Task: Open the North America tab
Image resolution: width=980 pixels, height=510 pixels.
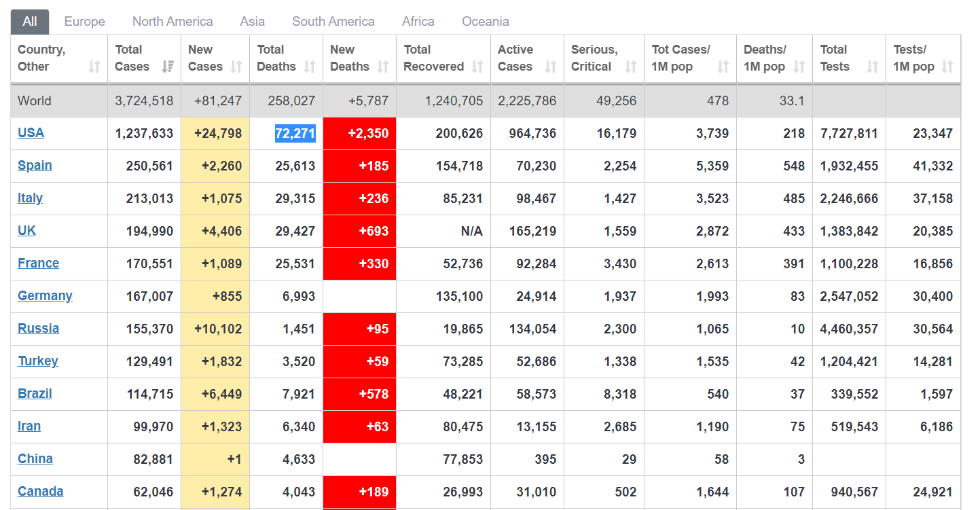Action: 173,21
